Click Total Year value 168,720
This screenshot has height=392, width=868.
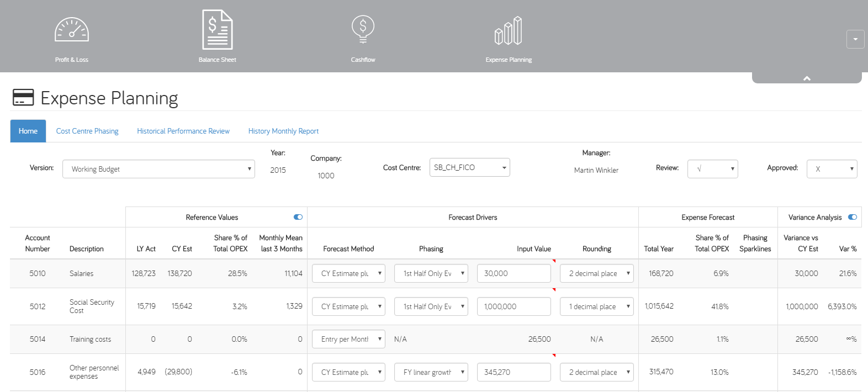(x=661, y=273)
